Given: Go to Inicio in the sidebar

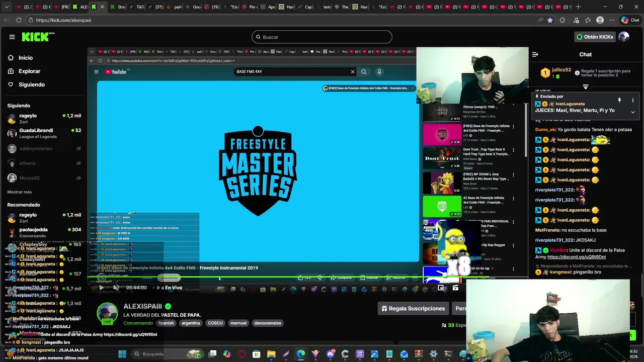Looking at the screenshot, I should pos(26,58).
